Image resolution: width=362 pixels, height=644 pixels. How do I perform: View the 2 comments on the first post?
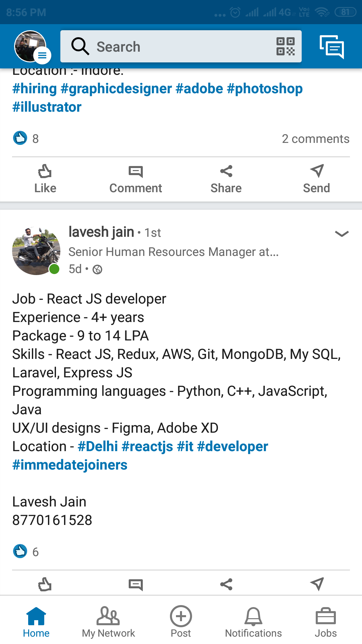316,139
